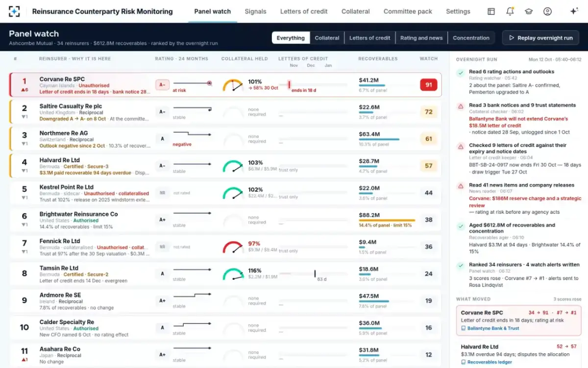
Task: Select the Saltire Casualty Re plc row name
Action: tap(71, 106)
